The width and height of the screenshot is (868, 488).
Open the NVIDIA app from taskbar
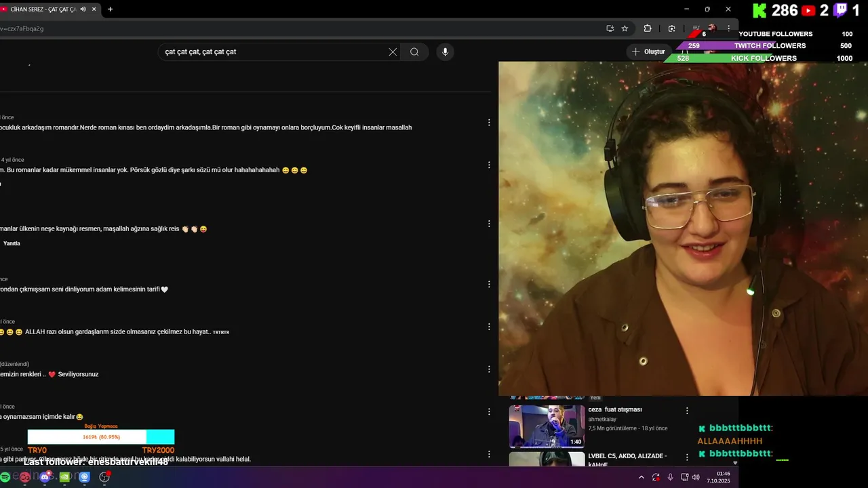(64, 477)
